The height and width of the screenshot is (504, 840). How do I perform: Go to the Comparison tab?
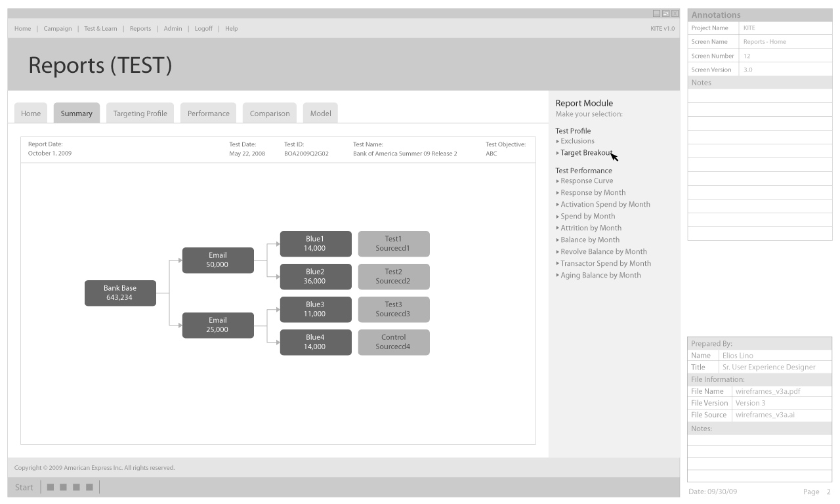point(269,114)
